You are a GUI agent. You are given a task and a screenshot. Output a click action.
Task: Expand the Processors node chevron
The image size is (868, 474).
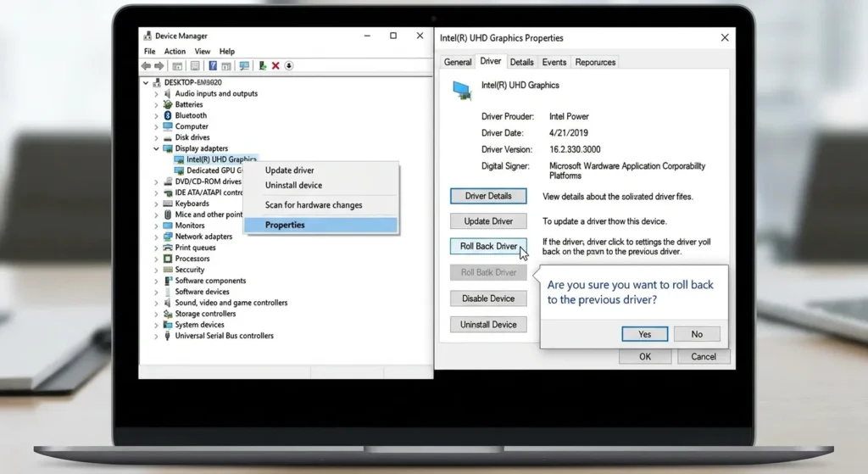coord(156,259)
